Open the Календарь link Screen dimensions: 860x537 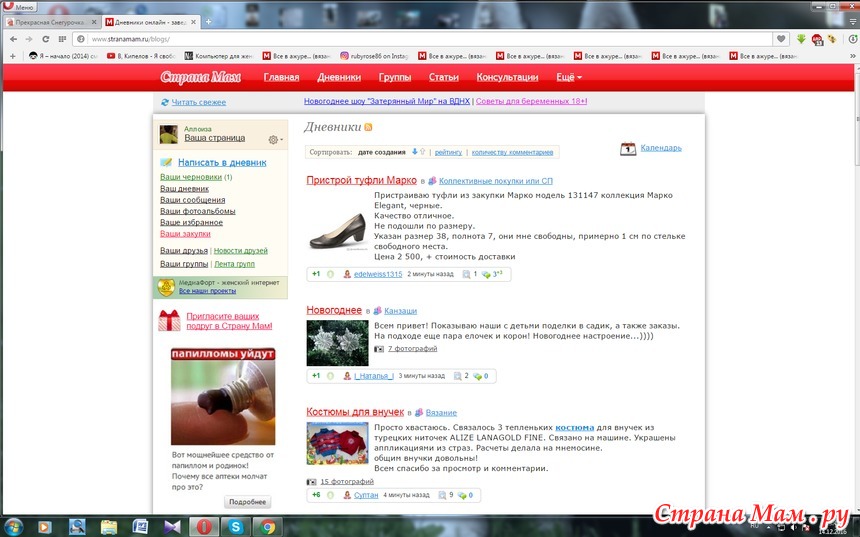[x=661, y=148]
